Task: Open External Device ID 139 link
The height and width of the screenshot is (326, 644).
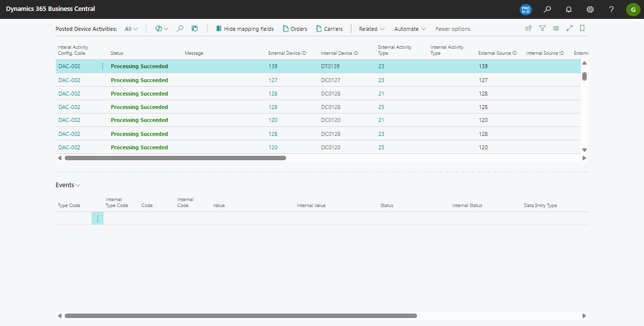Action: [x=273, y=66]
